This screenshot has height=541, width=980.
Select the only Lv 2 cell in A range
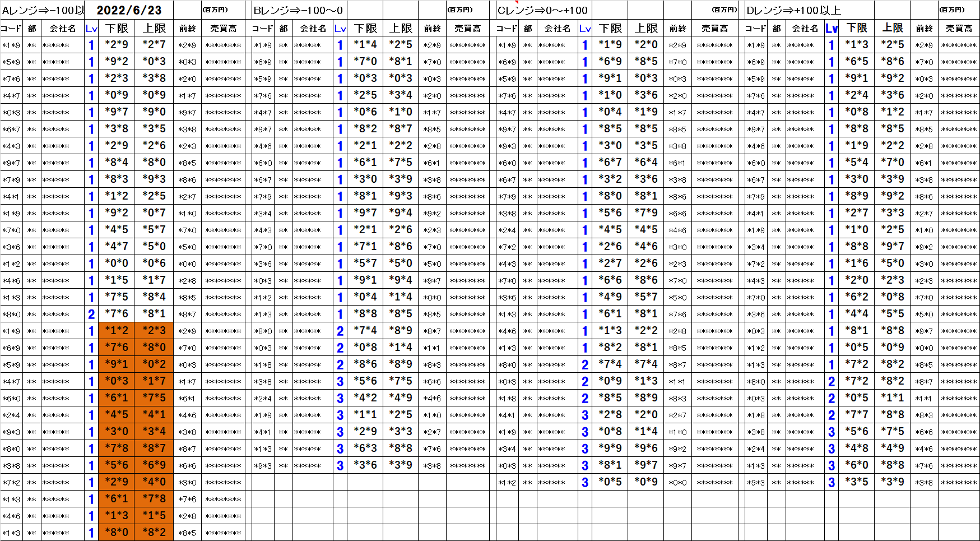(91, 314)
